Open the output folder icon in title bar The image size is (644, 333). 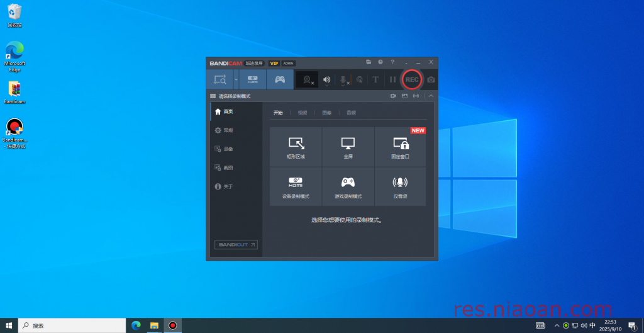tap(369, 62)
